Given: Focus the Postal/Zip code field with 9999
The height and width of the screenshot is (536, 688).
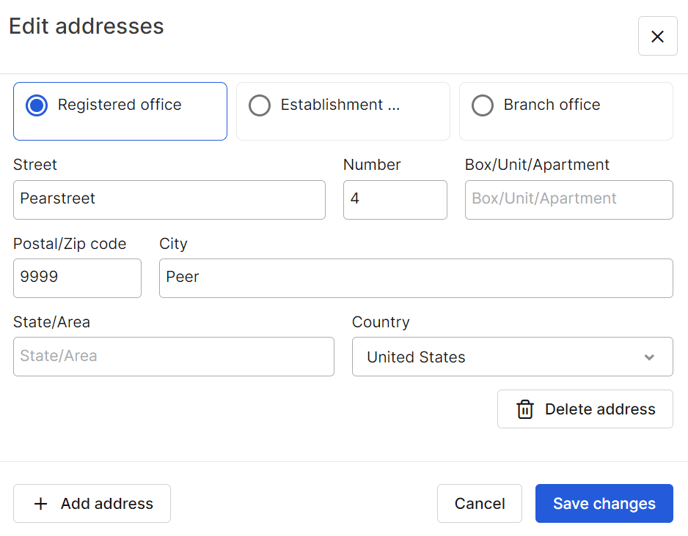Looking at the screenshot, I should pos(77,278).
